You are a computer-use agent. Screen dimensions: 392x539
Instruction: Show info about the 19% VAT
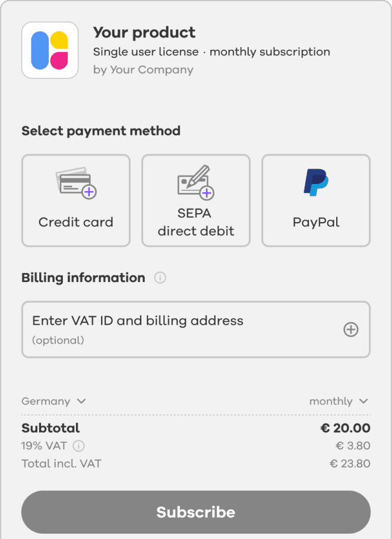point(78,446)
